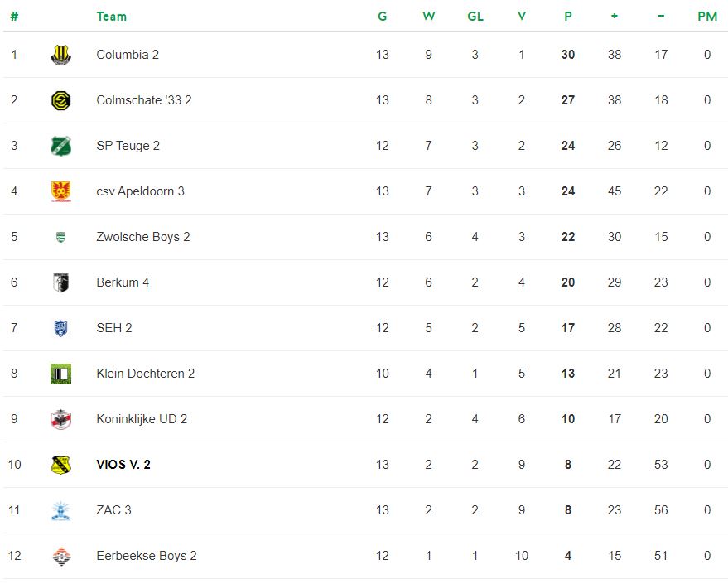This screenshot has width=728, height=584.
Task: Open the VIOS V. 2 team name
Action: click(123, 465)
